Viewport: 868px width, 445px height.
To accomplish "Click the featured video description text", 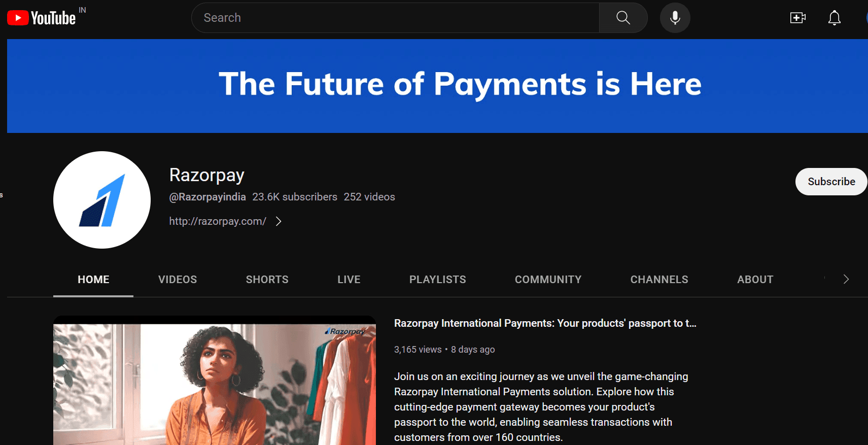I will click(x=541, y=407).
